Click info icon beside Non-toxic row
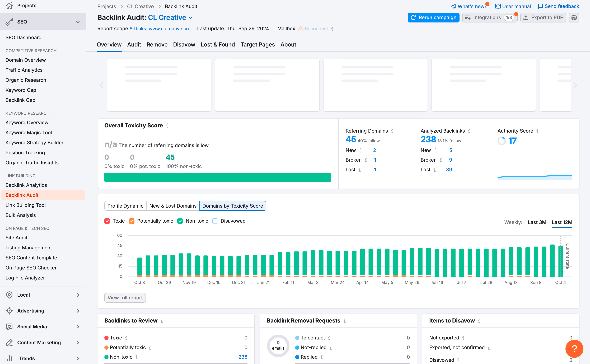This screenshot has width=590, height=364. point(137,357)
